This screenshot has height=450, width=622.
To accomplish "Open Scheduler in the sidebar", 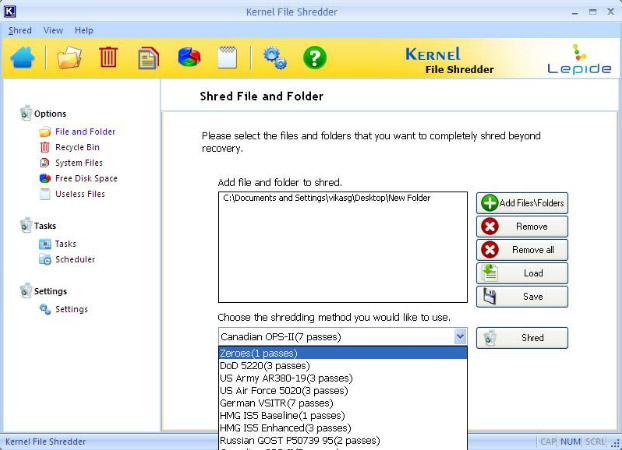I will point(75,259).
